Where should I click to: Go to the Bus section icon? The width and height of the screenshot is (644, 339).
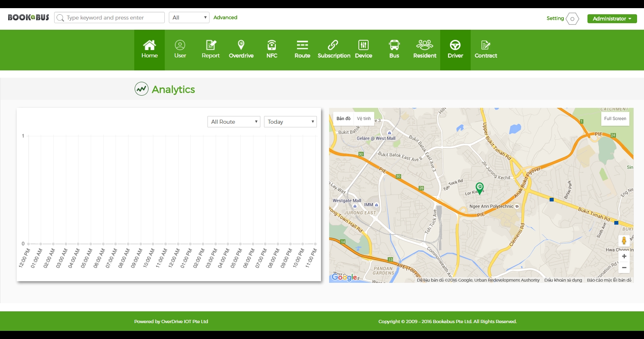pos(394,45)
